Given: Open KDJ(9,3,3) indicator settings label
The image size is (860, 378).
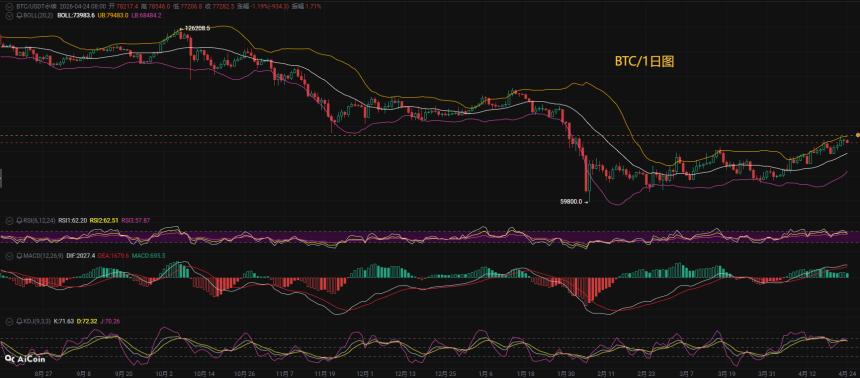Looking at the screenshot, I should [36, 320].
